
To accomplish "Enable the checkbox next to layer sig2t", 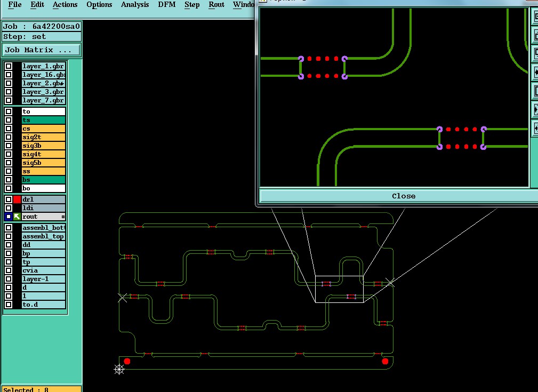I will (x=9, y=137).
